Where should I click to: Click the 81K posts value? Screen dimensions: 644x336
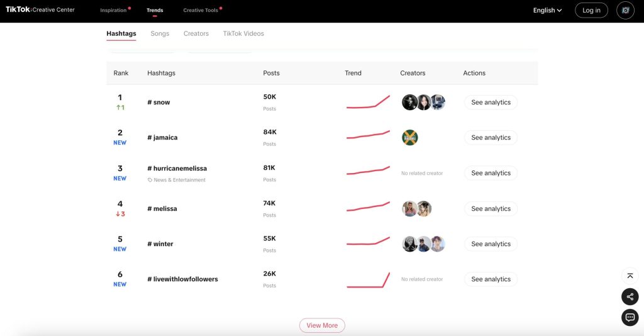click(x=269, y=168)
